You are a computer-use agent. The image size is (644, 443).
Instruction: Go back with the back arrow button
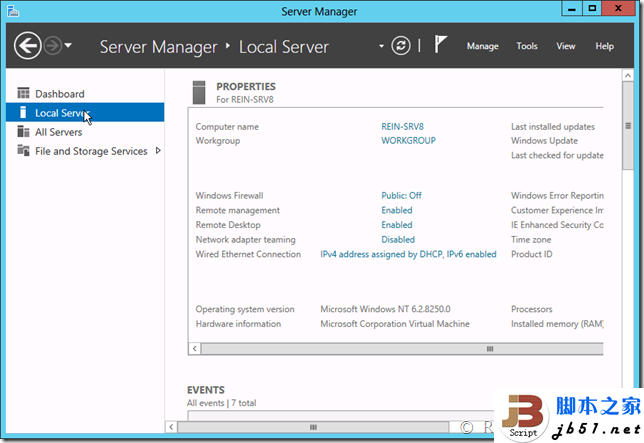[x=28, y=46]
